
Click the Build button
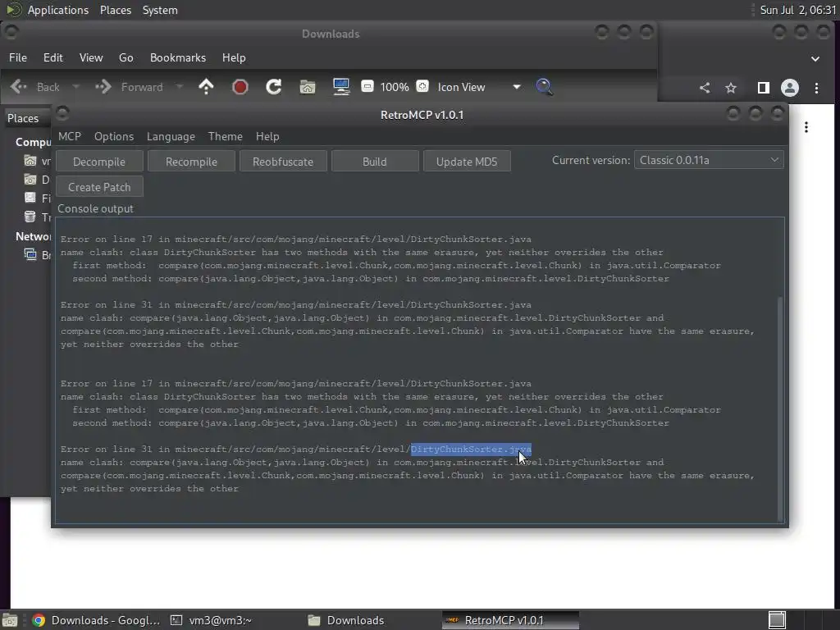pos(374,162)
